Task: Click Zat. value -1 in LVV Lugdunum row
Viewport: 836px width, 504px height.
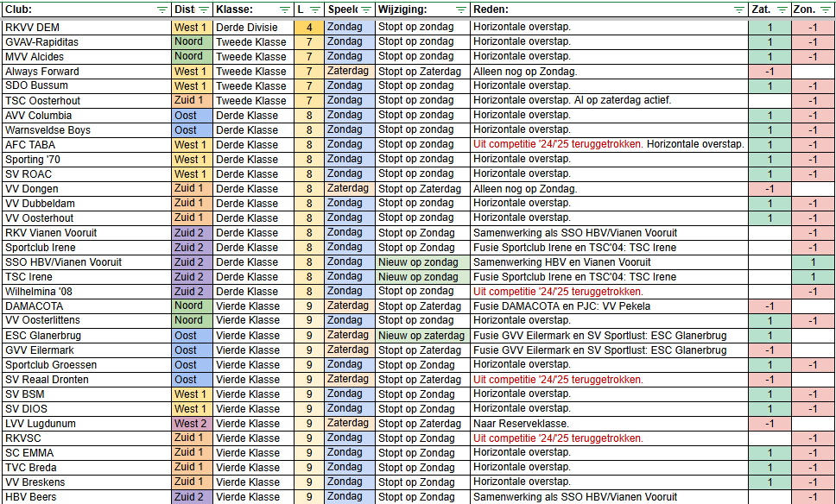Action: (769, 424)
